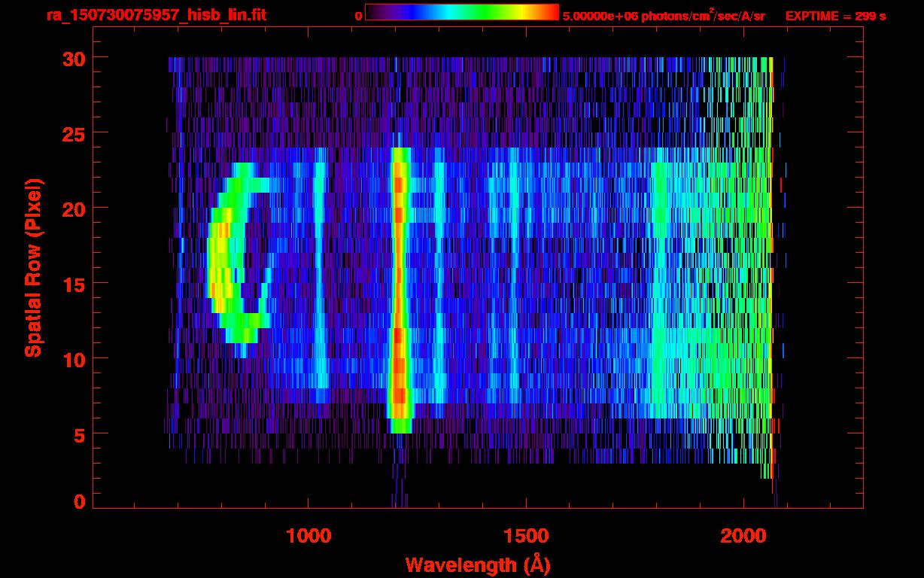Screen dimensions: 924x578
Task: Click the y-axis tick label 25
Action: [72, 133]
